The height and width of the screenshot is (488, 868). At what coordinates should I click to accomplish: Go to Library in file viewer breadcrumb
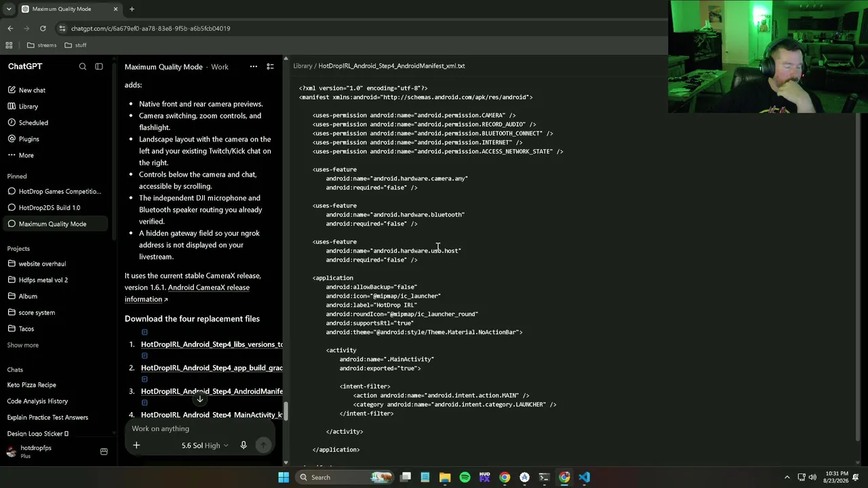[302, 66]
